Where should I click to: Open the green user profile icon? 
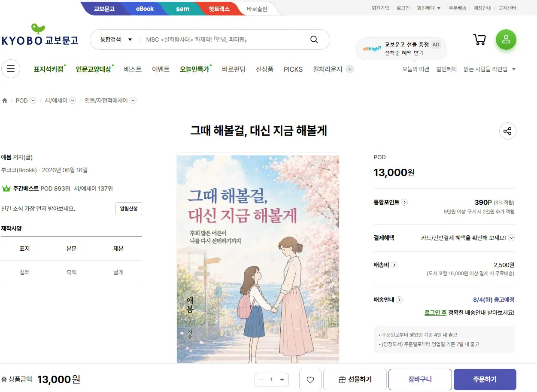506,40
